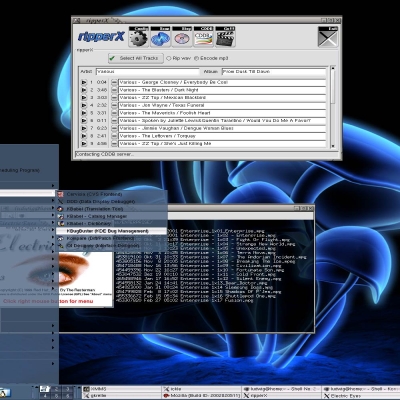
Task: Choose the Rip wav radio button
Action: pyautogui.click(x=169, y=58)
